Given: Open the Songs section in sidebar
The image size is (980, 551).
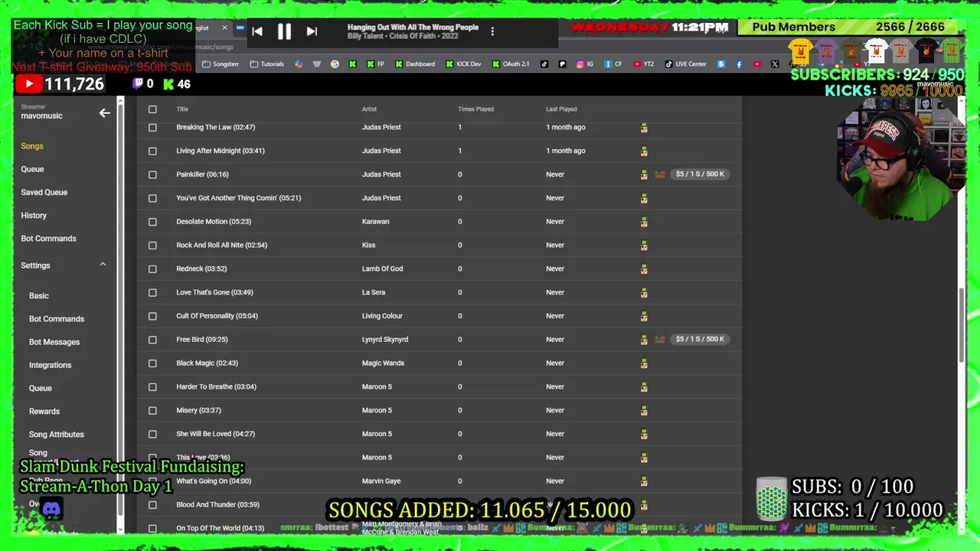Looking at the screenshot, I should [x=32, y=146].
